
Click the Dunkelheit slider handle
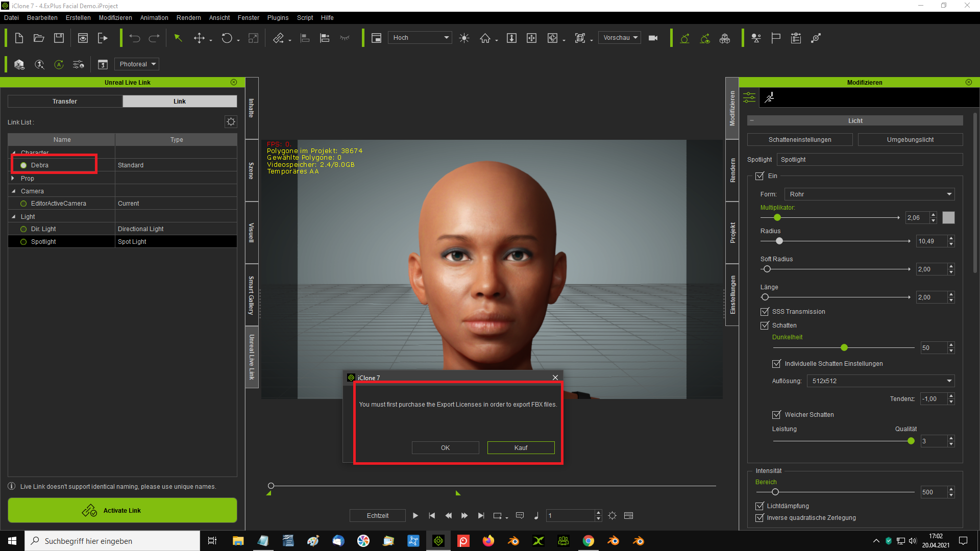tap(844, 348)
